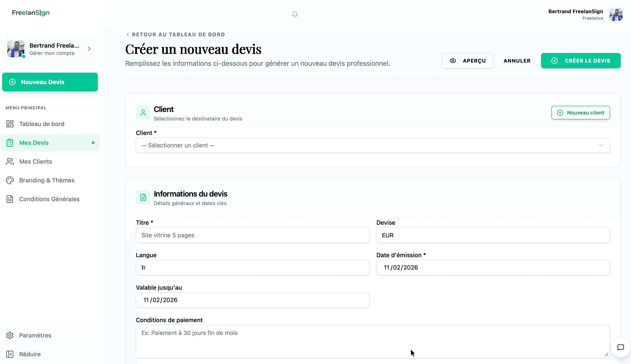Add a client with Nouveau client button
Image resolution: width=631 pixels, height=364 pixels.
coord(580,113)
